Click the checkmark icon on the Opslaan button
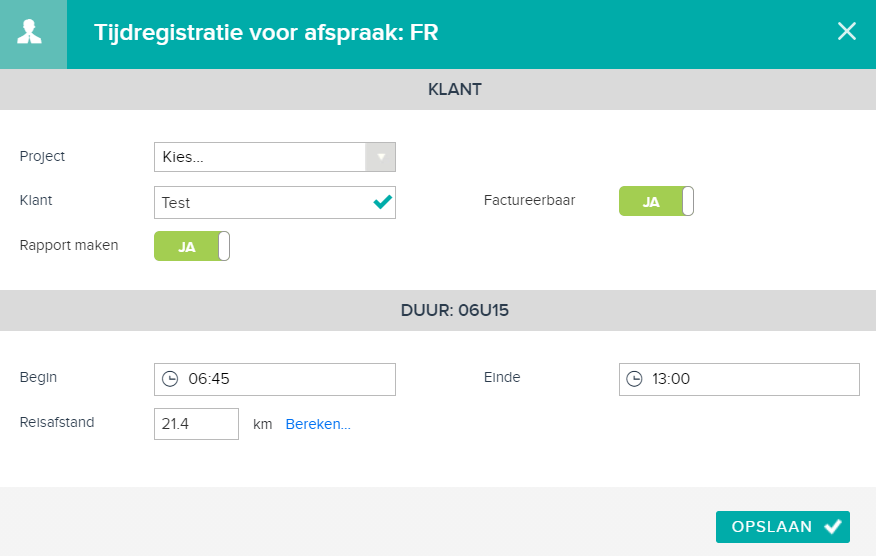Viewport: 876px width, 556px height. click(x=833, y=526)
